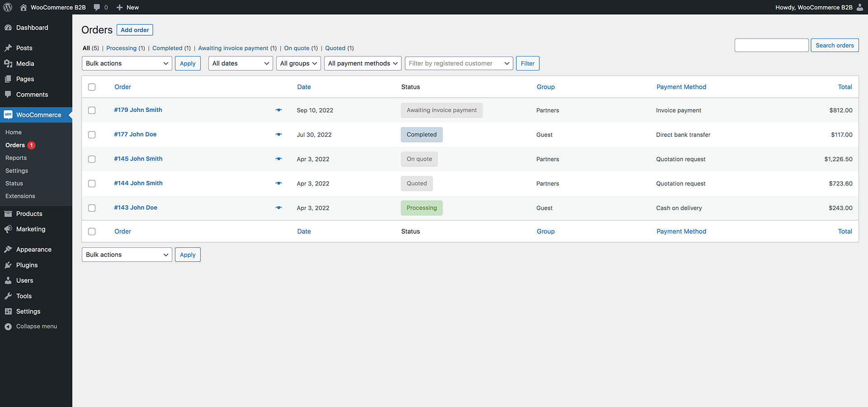Click the plus icon next to New
Viewport: 868px width, 407px height.
click(x=119, y=7)
